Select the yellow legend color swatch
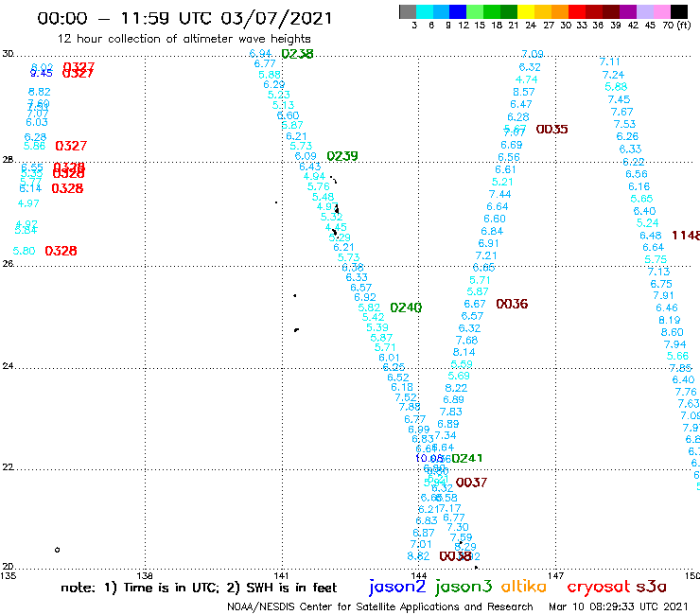Viewport: 700px width, 615px height. pos(526,11)
